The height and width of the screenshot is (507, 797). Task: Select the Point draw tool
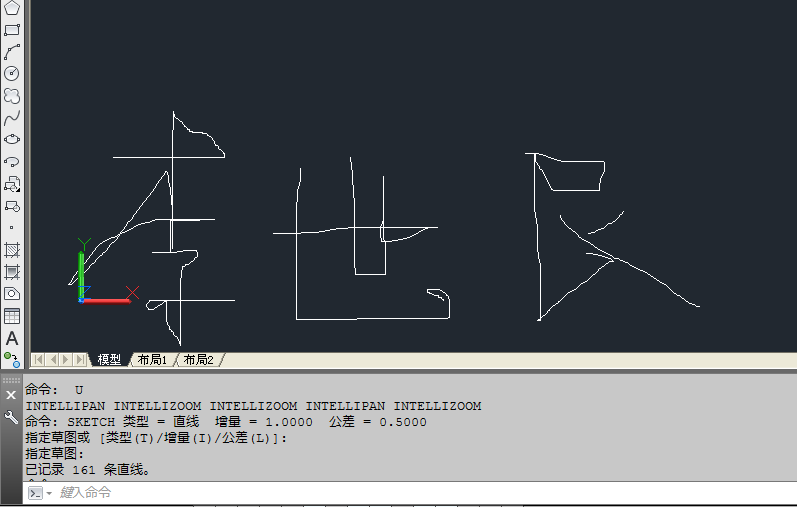[12, 227]
